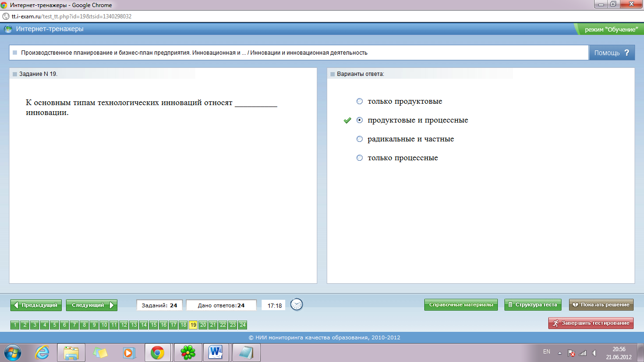The image size is (644, 362).
Task: Click Показать решение button
Action: coord(601,304)
